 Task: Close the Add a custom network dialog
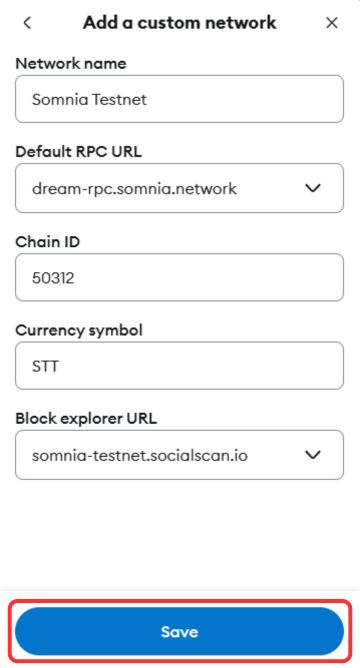331,23
